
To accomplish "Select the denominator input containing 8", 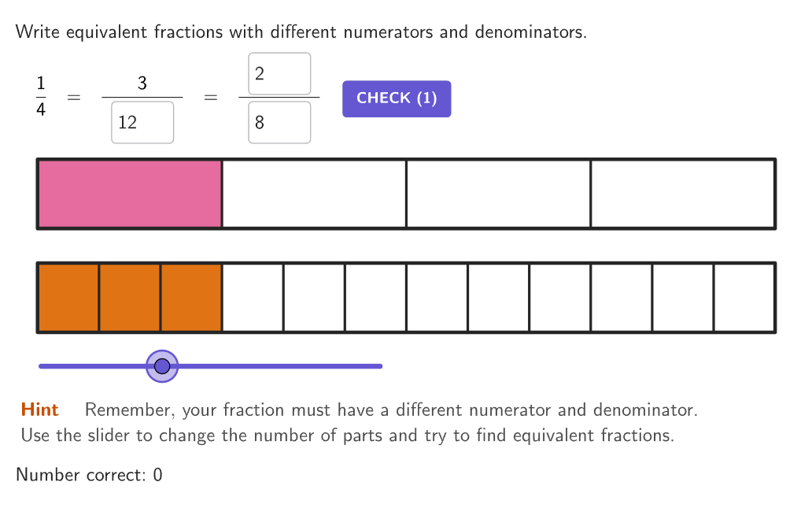I will coord(279,122).
